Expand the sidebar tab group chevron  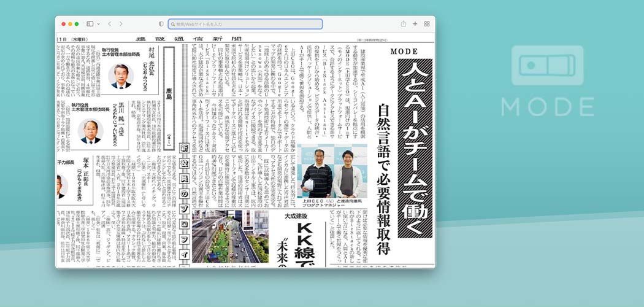coord(98,24)
